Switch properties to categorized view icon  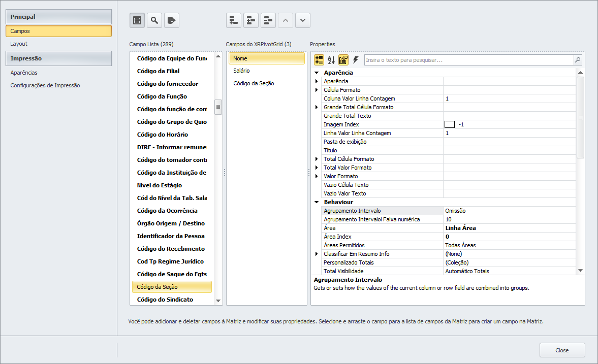click(x=319, y=60)
